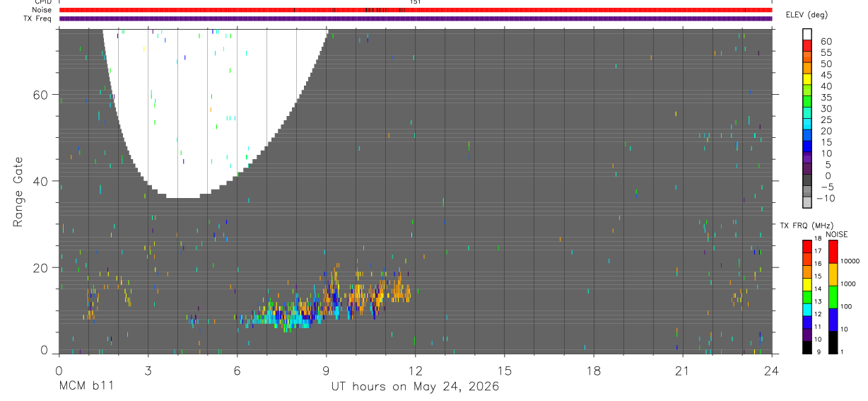This screenshot has width=868, height=401.
Task: Click the light gray bottom swatch of ELEV colorbar
Action: (x=807, y=204)
